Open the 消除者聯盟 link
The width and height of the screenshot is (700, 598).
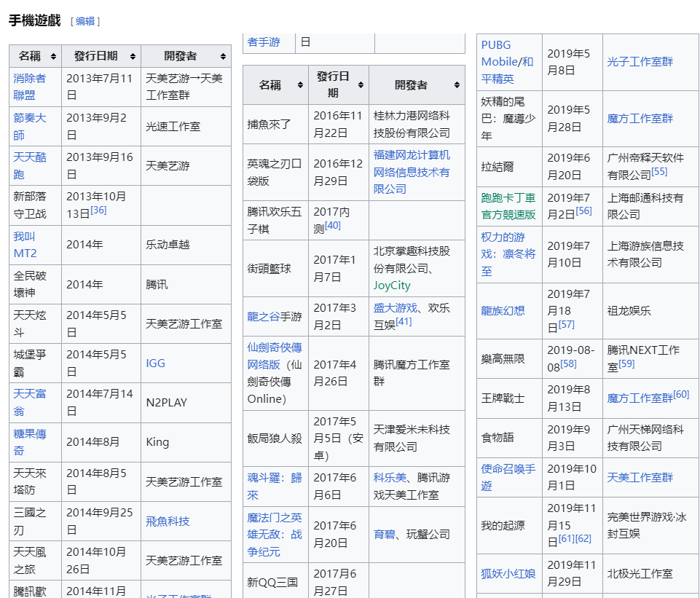(29, 87)
